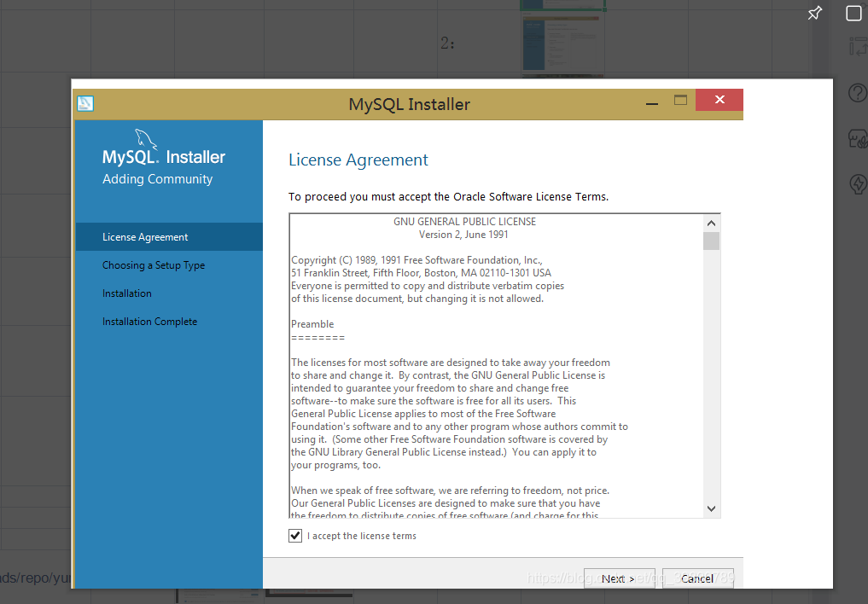Click the Next button
868x604 pixels.
[620, 578]
